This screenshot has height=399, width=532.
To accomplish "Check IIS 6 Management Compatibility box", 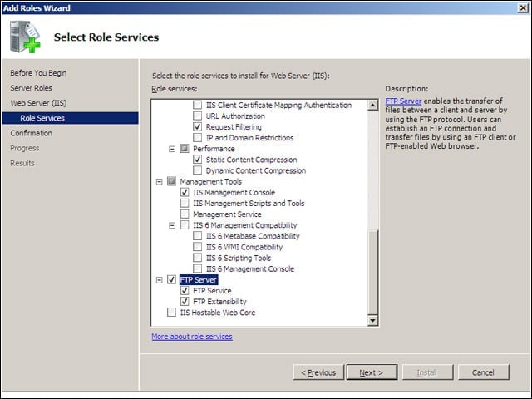I will point(185,224).
